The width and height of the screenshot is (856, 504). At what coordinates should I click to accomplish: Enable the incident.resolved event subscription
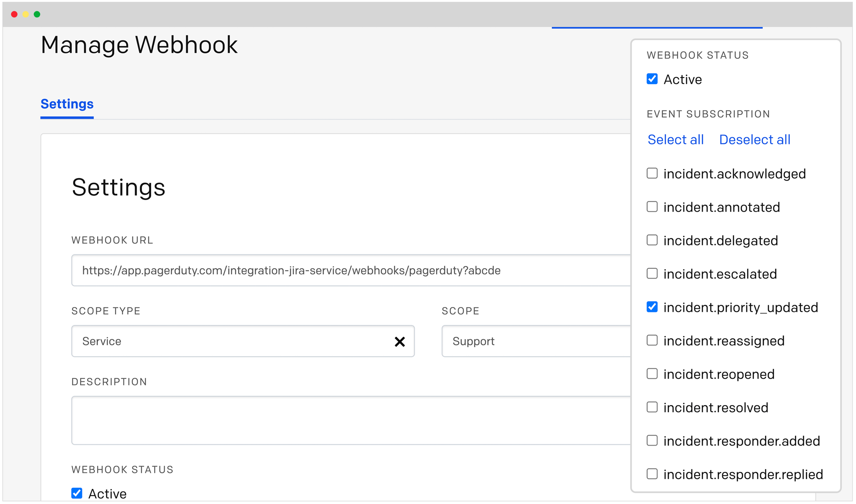click(652, 407)
